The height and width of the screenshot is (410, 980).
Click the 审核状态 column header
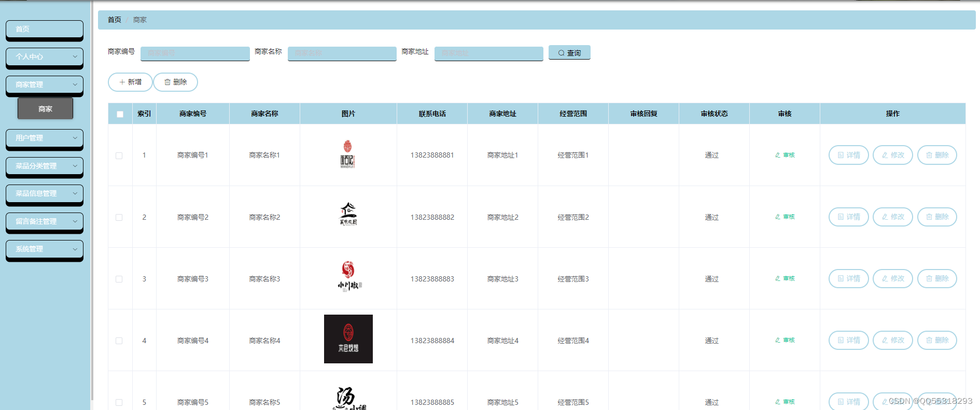tap(714, 114)
